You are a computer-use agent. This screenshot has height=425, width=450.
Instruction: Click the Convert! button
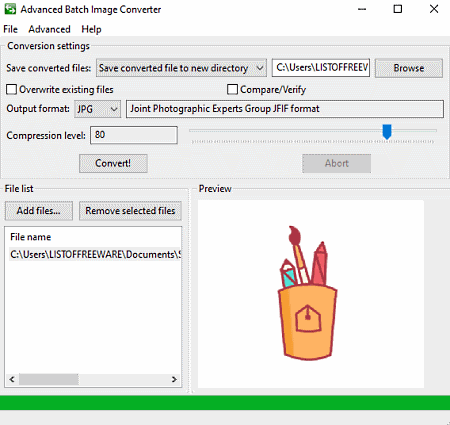(x=113, y=163)
